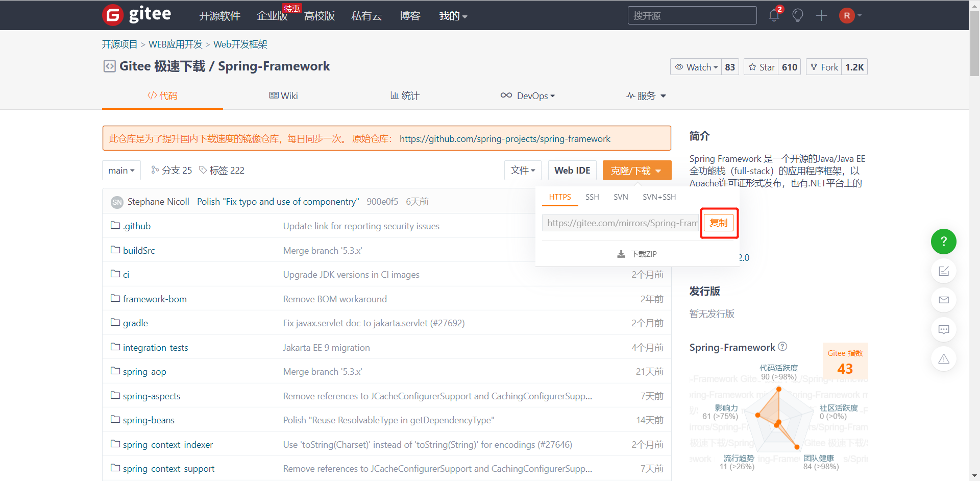Click the 复制 copy button

(719, 223)
